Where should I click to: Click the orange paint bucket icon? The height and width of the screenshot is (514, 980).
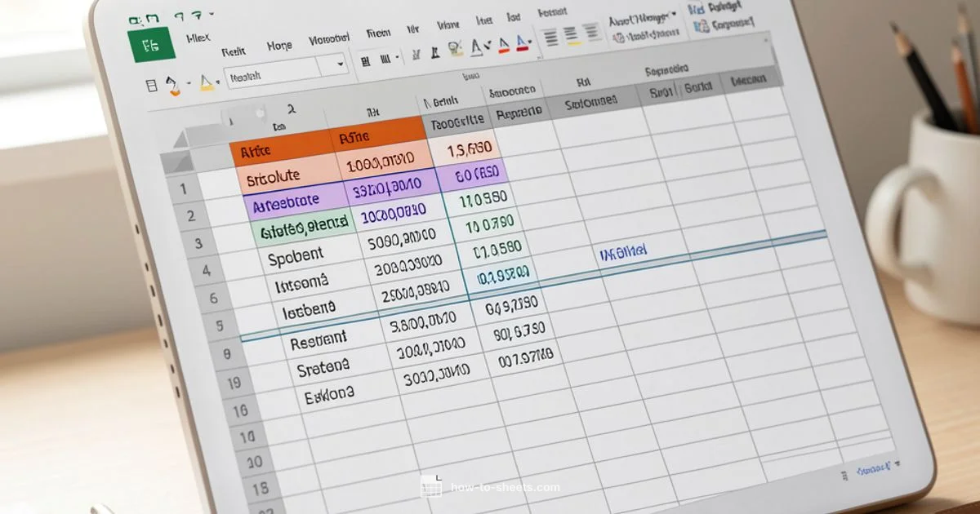pos(171,84)
